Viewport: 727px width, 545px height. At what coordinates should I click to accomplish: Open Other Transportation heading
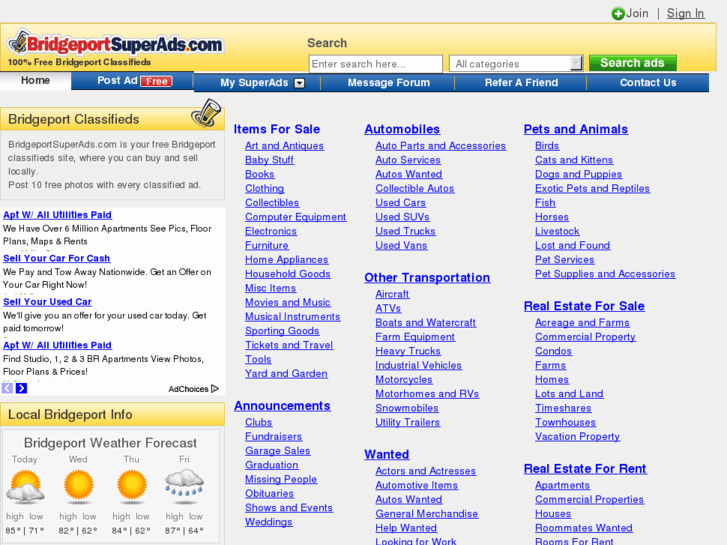click(427, 277)
